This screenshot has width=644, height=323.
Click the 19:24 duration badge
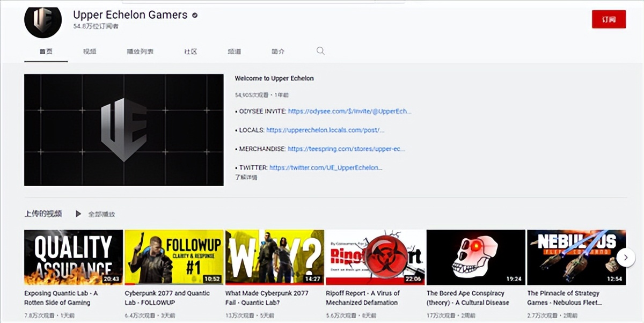tap(514, 279)
